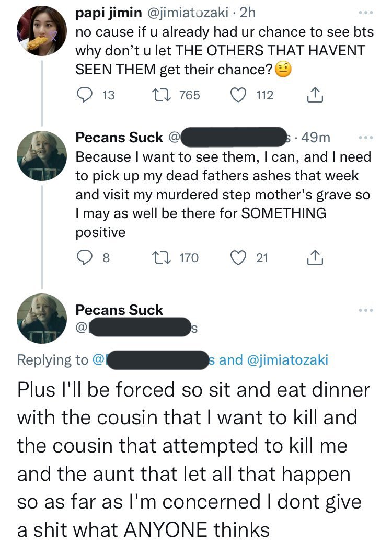Image resolution: width=392 pixels, height=542 pixels.
Task: Open the 49m timestamp link
Action: click(x=316, y=138)
